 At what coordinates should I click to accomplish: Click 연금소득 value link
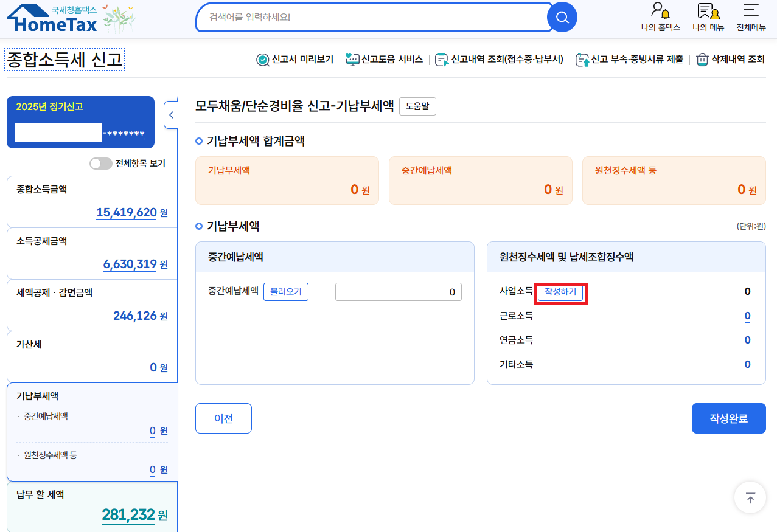747,340
